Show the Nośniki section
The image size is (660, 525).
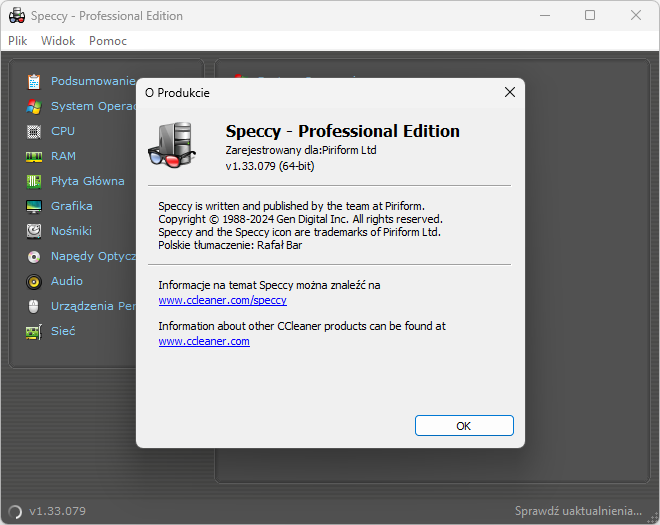[x=71, y=231]
